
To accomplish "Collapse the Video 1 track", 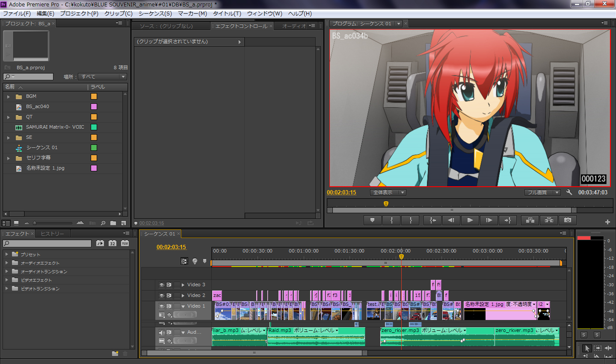I will 183,306.
